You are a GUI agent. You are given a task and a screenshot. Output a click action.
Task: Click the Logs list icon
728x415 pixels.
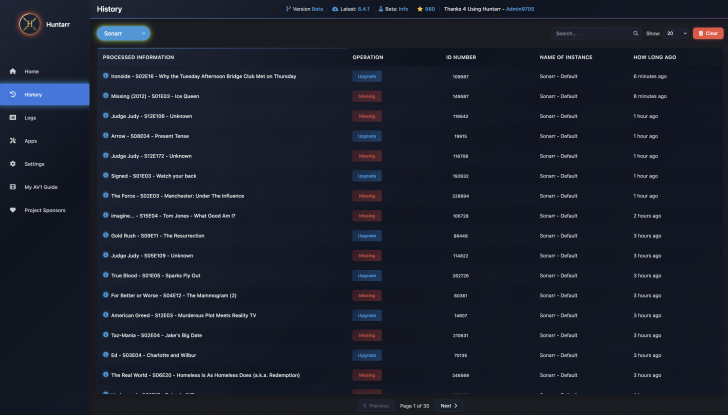pyautogui.click(x=13, y=117)
